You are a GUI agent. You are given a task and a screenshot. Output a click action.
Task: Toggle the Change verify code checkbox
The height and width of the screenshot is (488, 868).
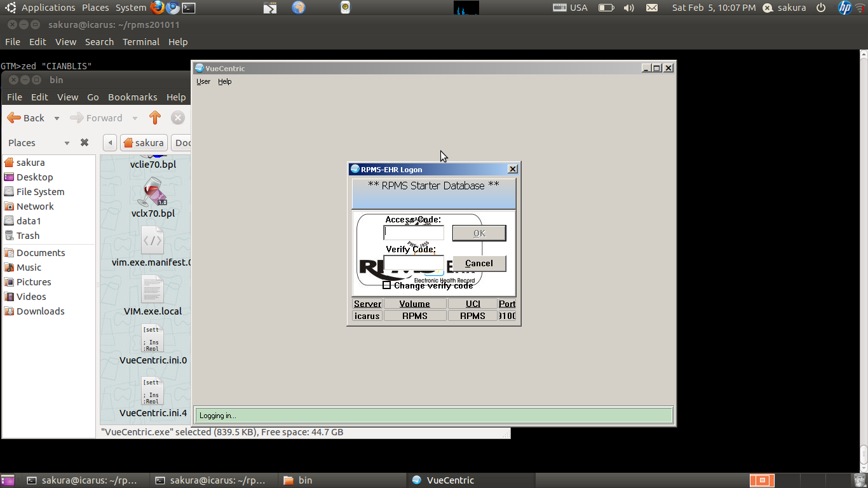point(386,285)
